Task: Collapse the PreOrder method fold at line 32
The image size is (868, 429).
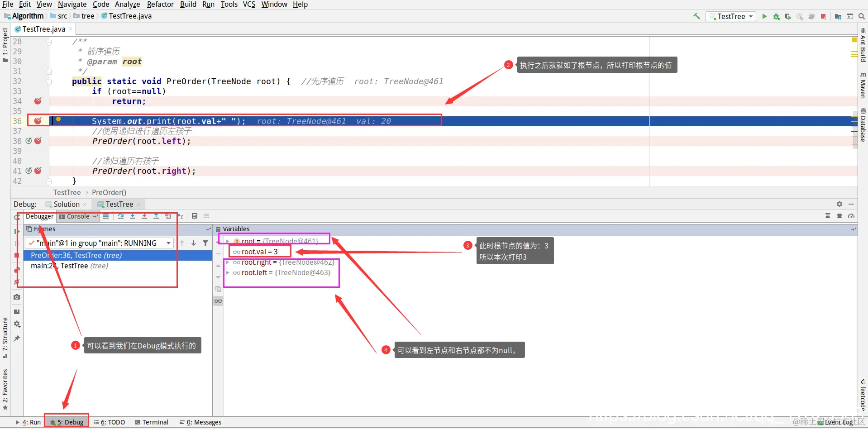Action: point(49,81)
